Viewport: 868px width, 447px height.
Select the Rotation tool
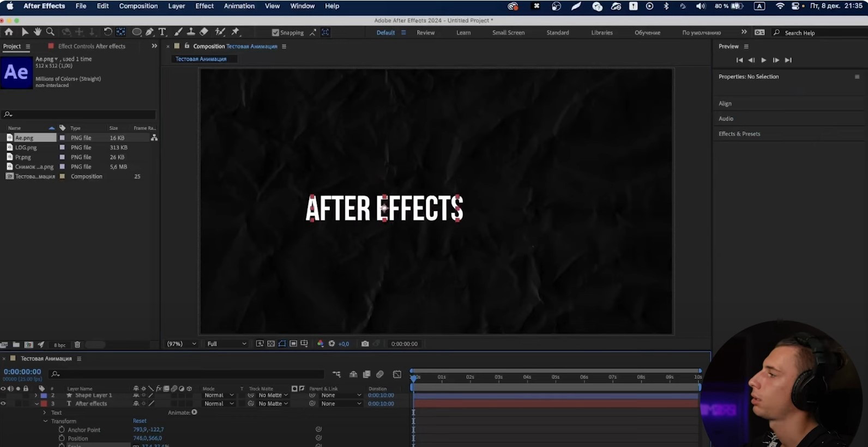pyautogui.click(x=107, y=32)
